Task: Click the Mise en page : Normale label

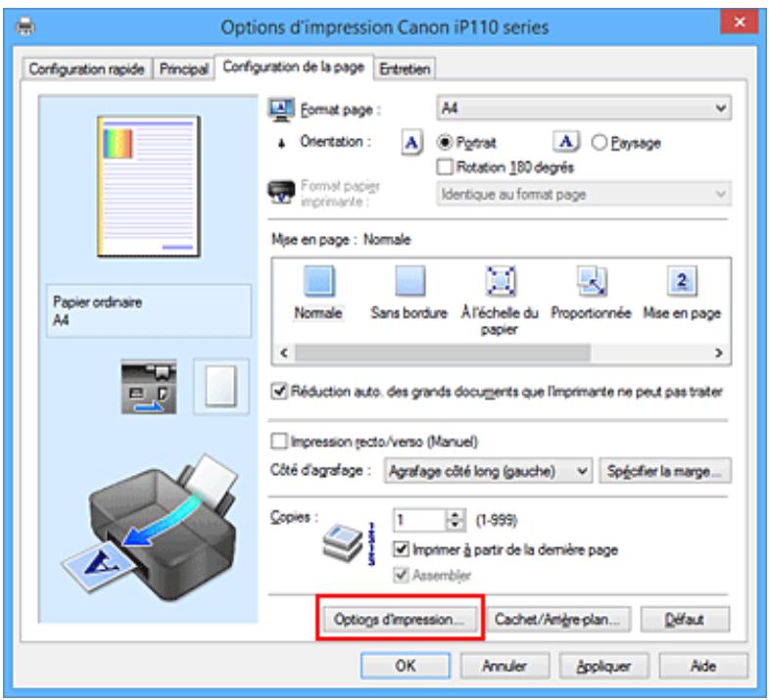Action: pyautogui.click(x=341, y=240)
